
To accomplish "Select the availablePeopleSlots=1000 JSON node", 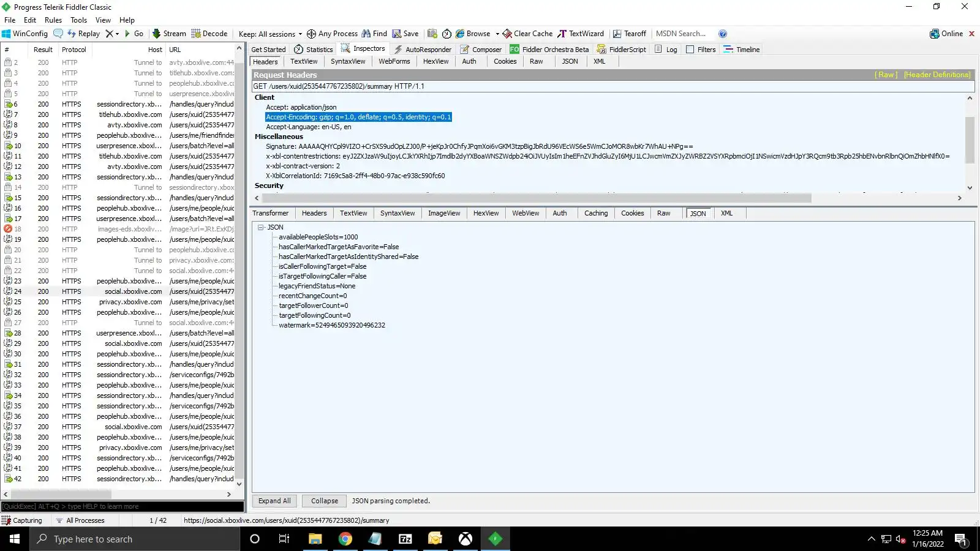I will point(318,237).
